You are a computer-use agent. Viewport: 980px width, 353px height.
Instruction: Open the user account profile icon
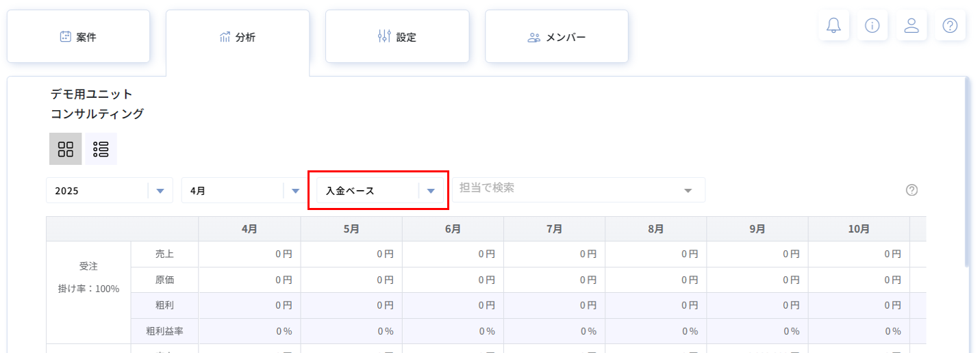click(x=911, y=26)
